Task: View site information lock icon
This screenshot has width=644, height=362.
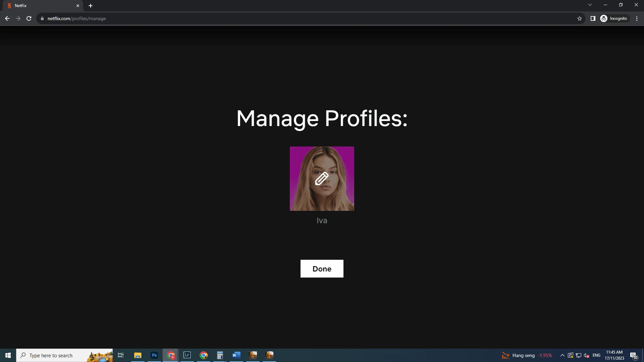Action: (x=42, y=18)
